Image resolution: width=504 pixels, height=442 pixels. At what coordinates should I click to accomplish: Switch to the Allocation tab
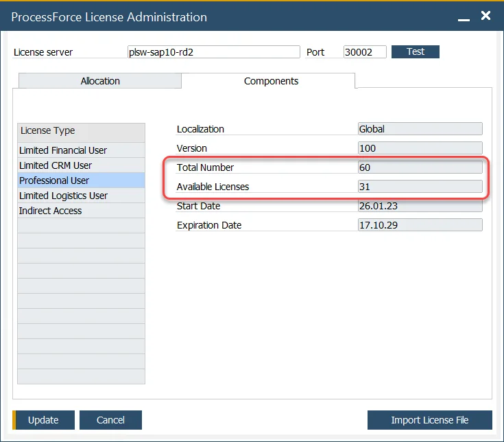[x=100, y=81]
